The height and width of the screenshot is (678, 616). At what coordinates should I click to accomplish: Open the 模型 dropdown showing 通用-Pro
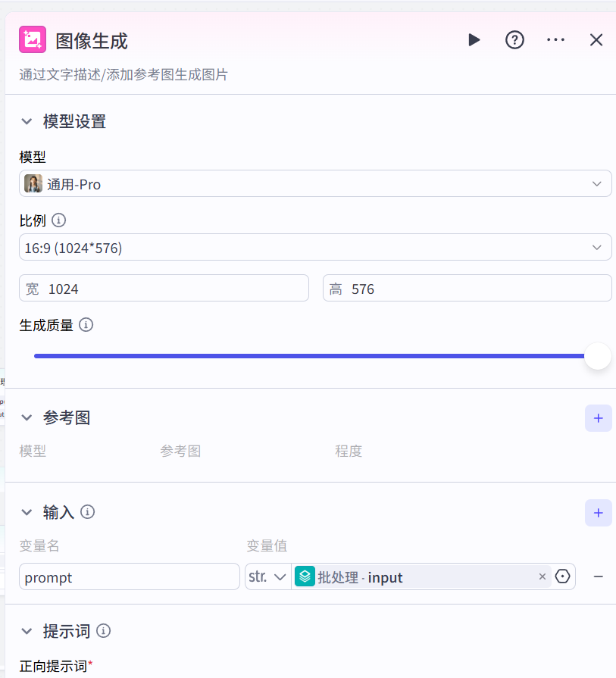[x=315, y=184]
